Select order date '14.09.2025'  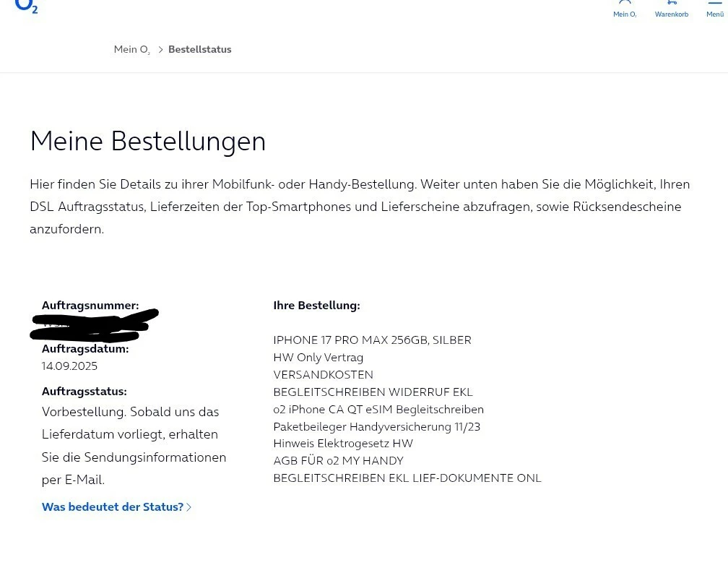coord(69,366)
